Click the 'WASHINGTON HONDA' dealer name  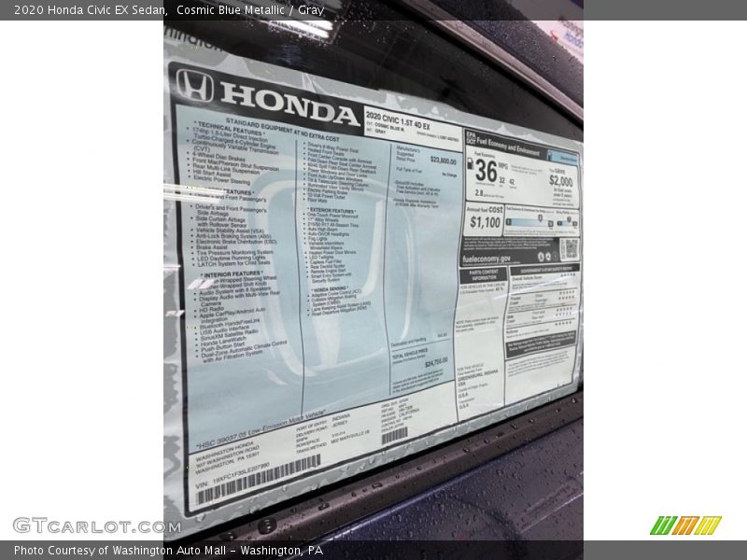(224, 450)
